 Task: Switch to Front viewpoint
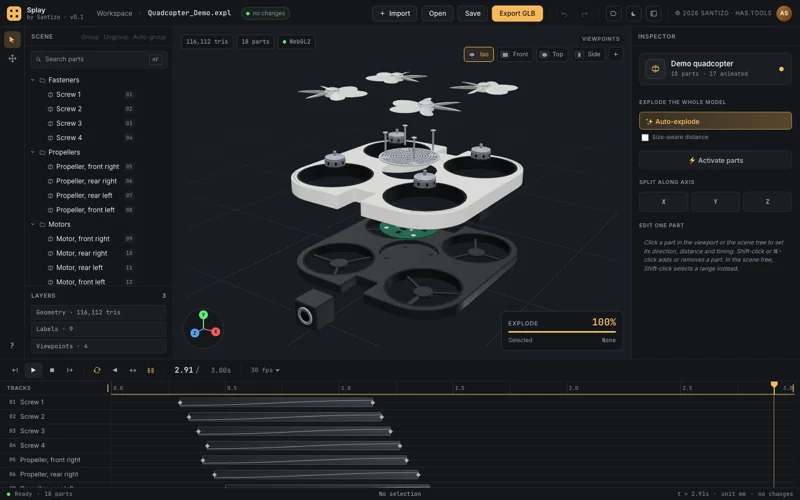(515, 54)
